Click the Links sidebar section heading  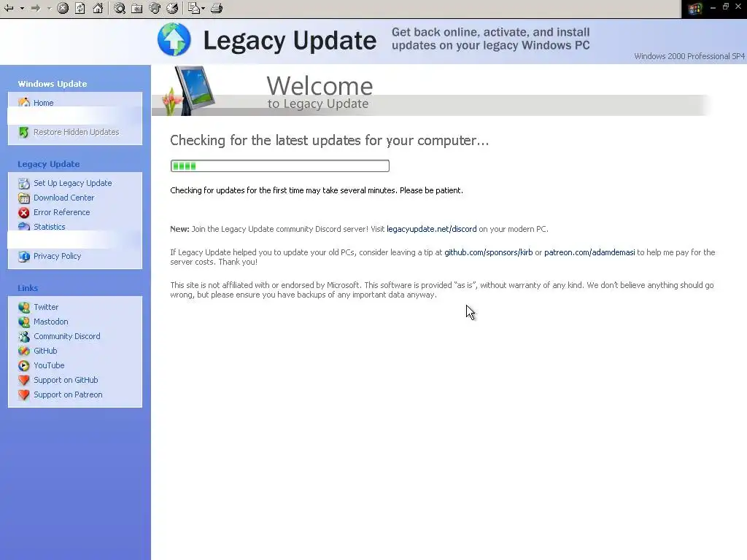(28, 288)
